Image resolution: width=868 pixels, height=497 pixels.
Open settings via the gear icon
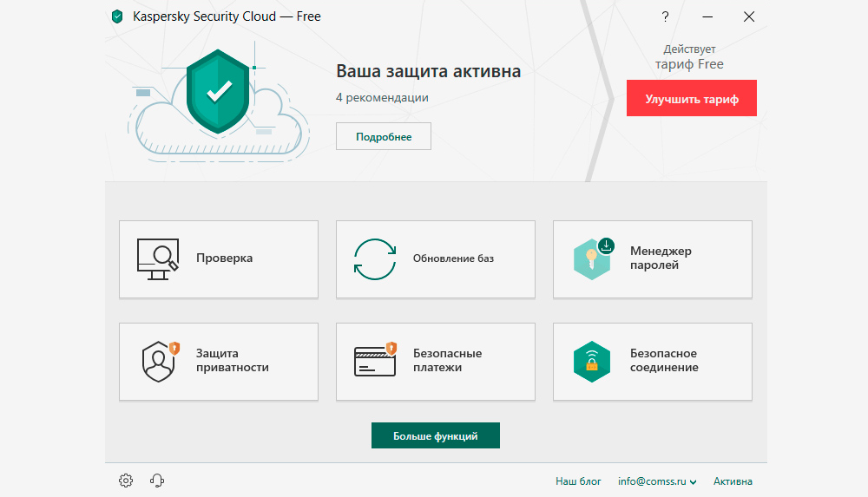tap(126, 481)
